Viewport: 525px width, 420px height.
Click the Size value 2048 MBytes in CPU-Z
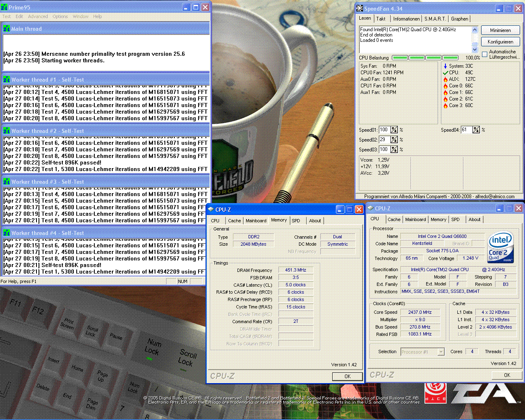[x=253, y=244]
